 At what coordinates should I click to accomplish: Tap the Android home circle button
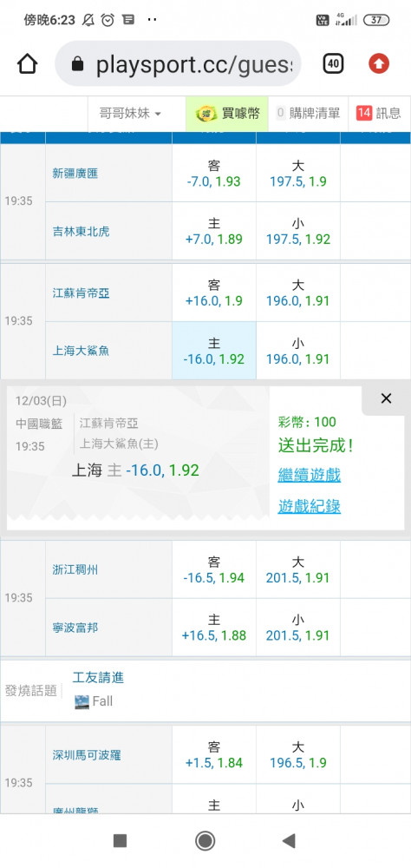205,841
